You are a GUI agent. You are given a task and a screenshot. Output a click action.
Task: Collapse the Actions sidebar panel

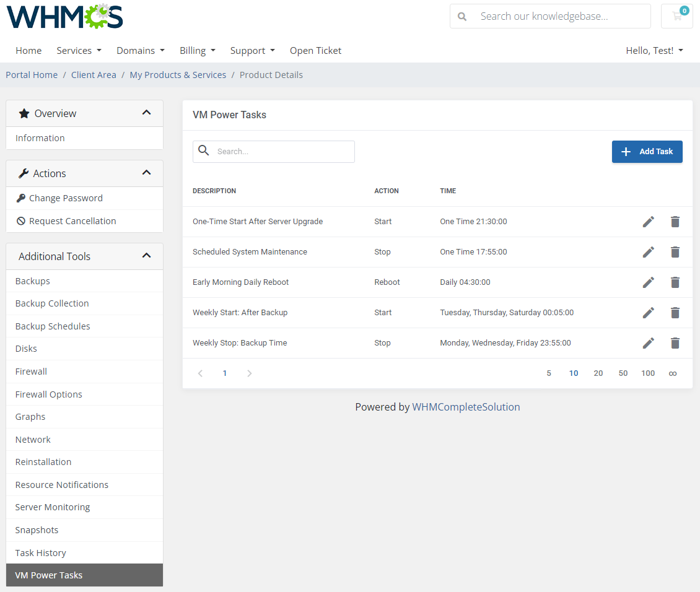(x=146, y=173)
